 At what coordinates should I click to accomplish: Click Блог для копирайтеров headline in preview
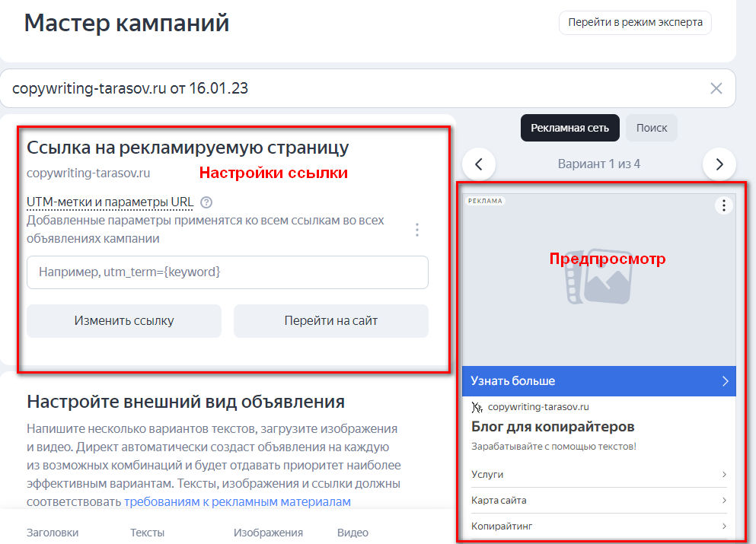coord(553,427)
